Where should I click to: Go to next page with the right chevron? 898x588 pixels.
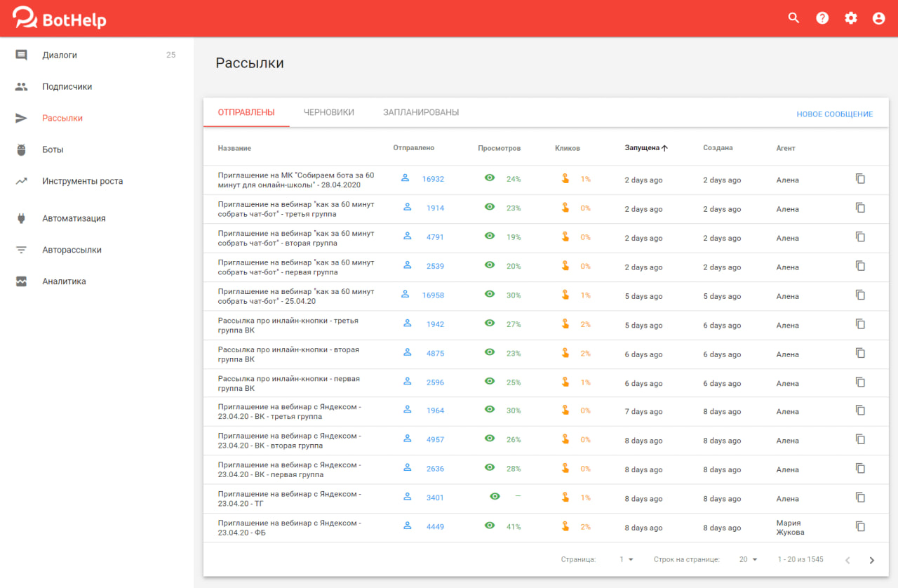pyautogui.click(x=871, y=559)
